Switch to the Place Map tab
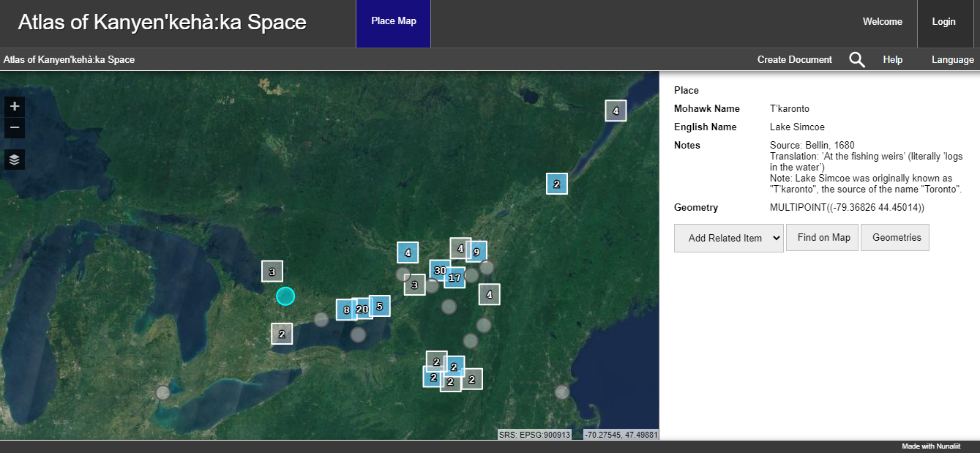This screenshot has width=980, height=453. 393,21
